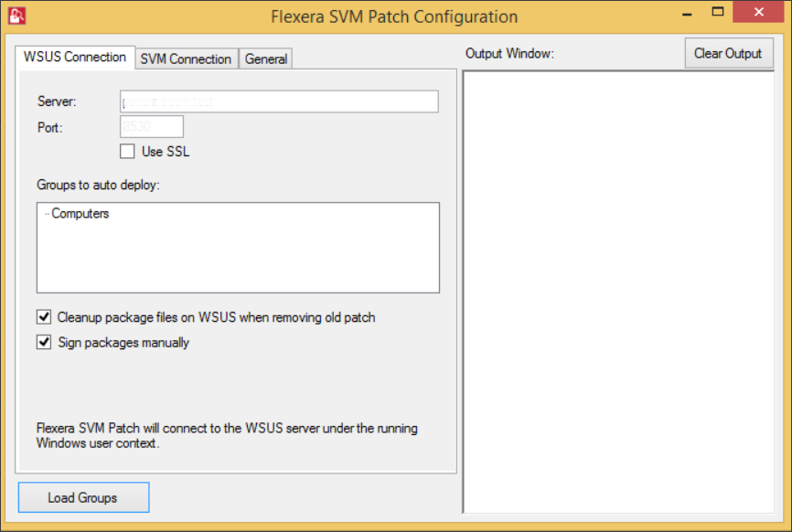Click inside the Output Window area
Screen dimensions: 792x532
[618, 292]
